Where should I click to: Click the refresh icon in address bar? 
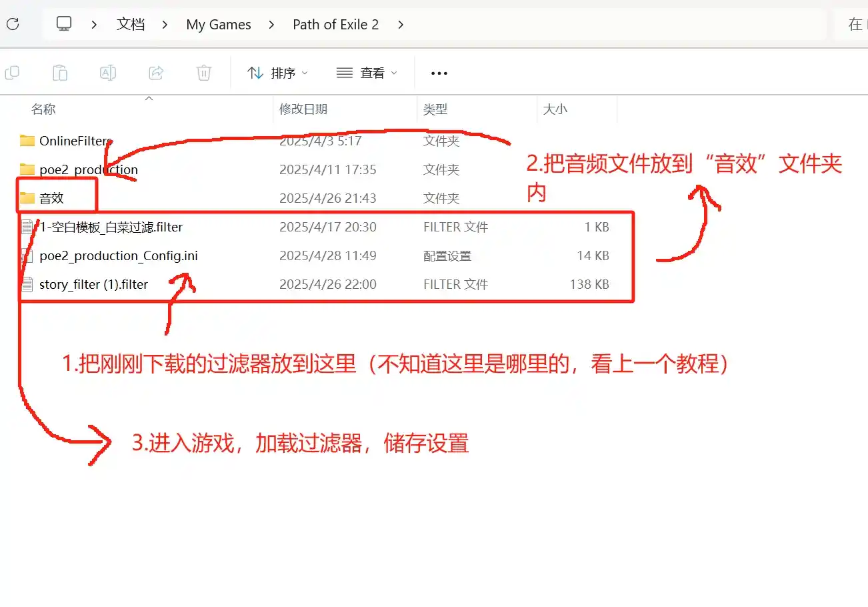[x=12, y=25]
